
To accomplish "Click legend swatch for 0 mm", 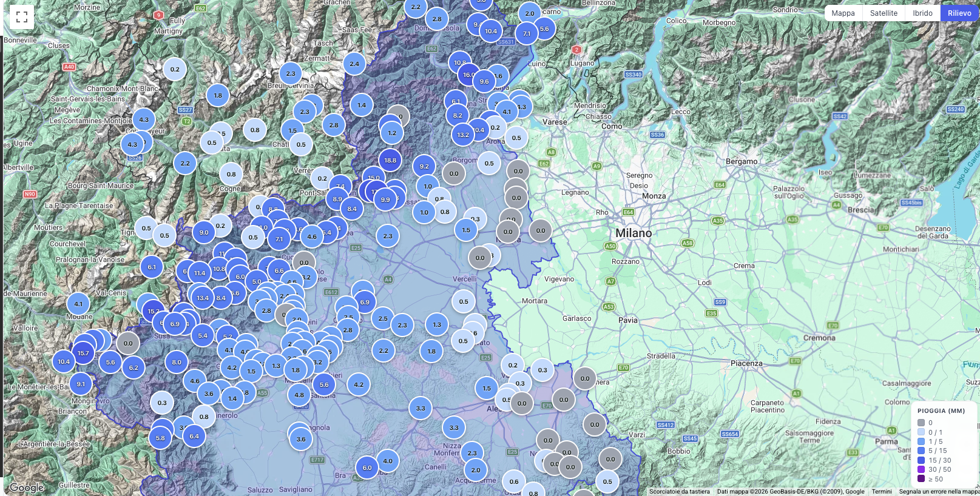I will 921,423.
